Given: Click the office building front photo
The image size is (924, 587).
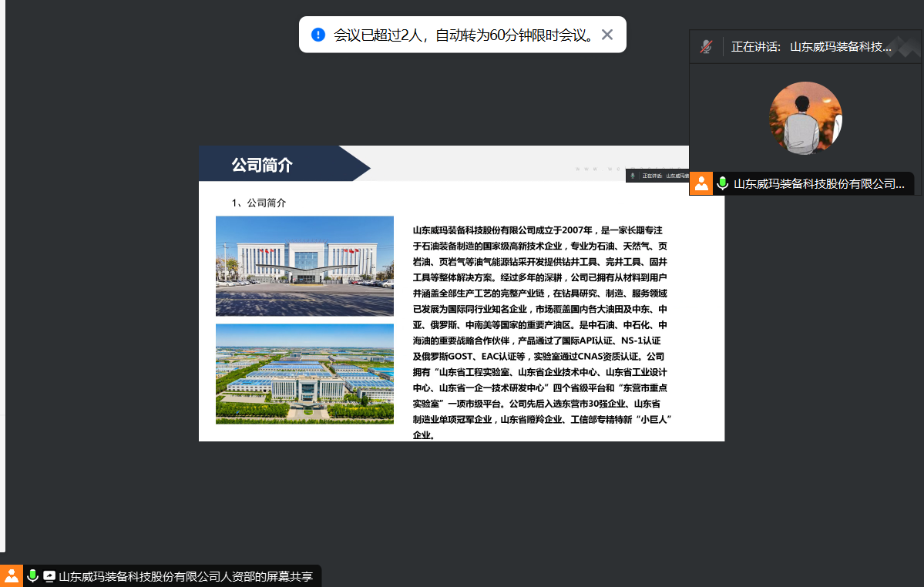Looking at the screenshot, I should coord(304,266).
